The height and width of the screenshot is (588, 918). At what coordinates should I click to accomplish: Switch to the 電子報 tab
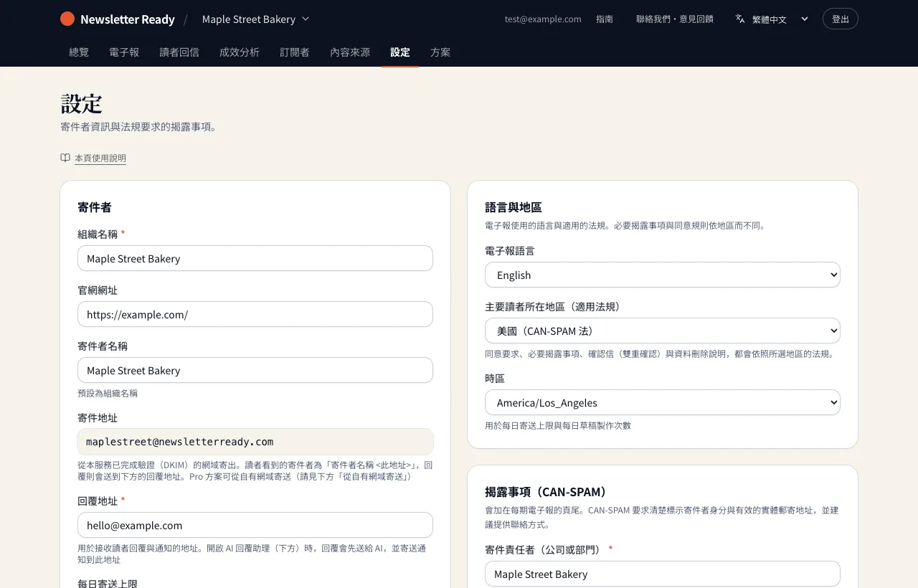tap(124, 52)
